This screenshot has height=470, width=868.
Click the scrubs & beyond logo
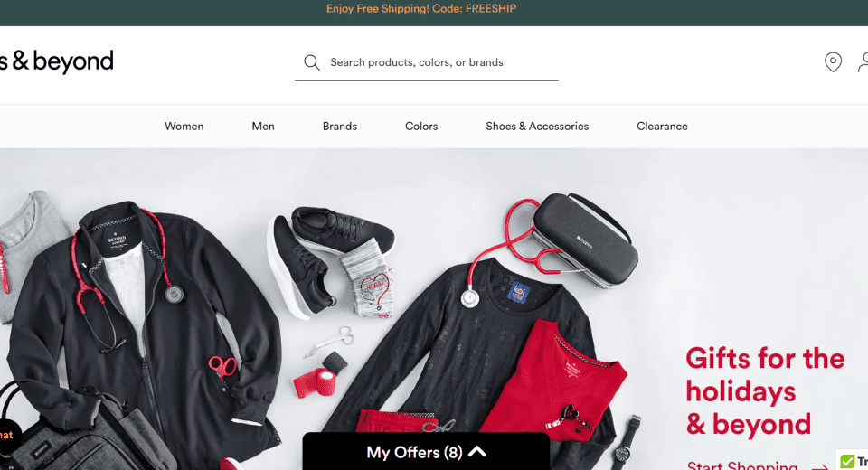tap(56, 61)
